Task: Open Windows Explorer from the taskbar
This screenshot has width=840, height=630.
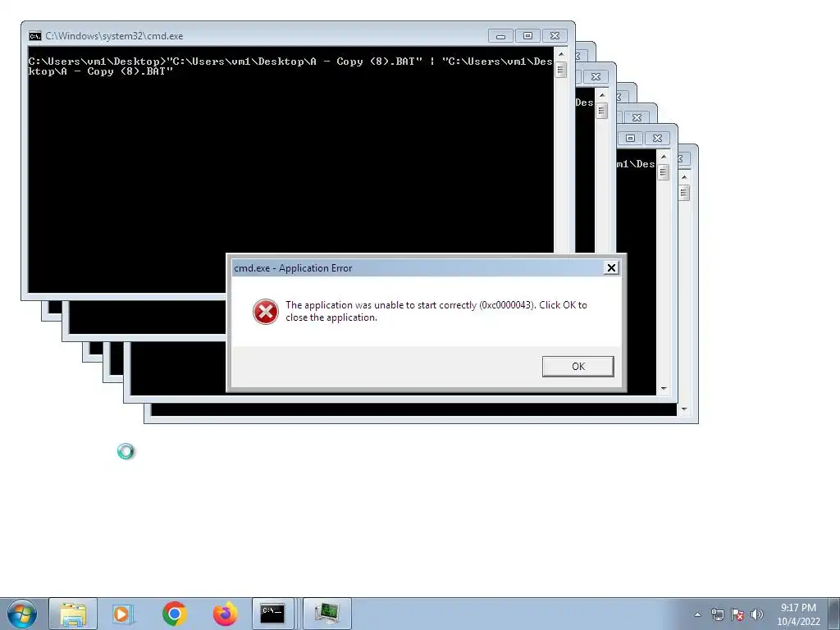Action: coord(73,614)
